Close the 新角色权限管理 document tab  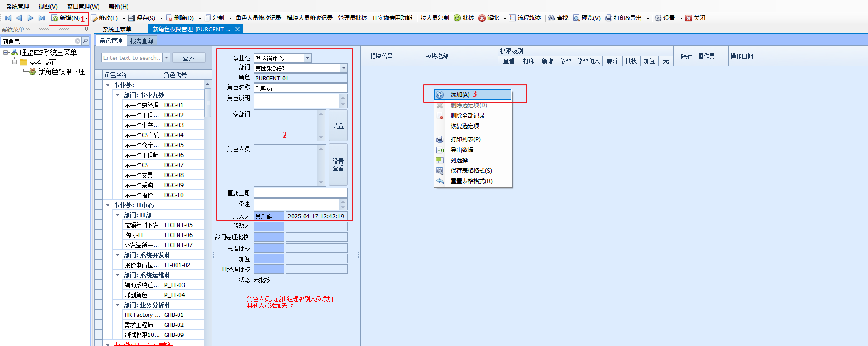point(237,29)
